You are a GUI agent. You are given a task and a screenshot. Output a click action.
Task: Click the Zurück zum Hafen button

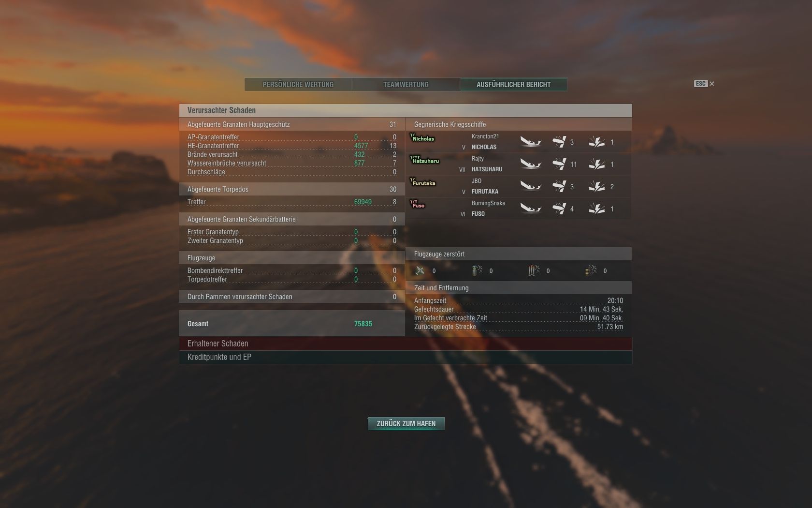[x=406, y=423]
